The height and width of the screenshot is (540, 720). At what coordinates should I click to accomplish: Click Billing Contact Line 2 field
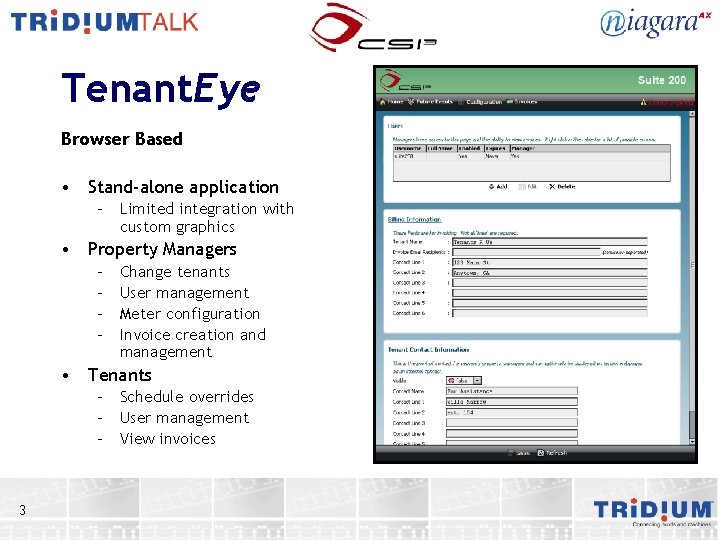pyautogui.click(x=550, y=273)
